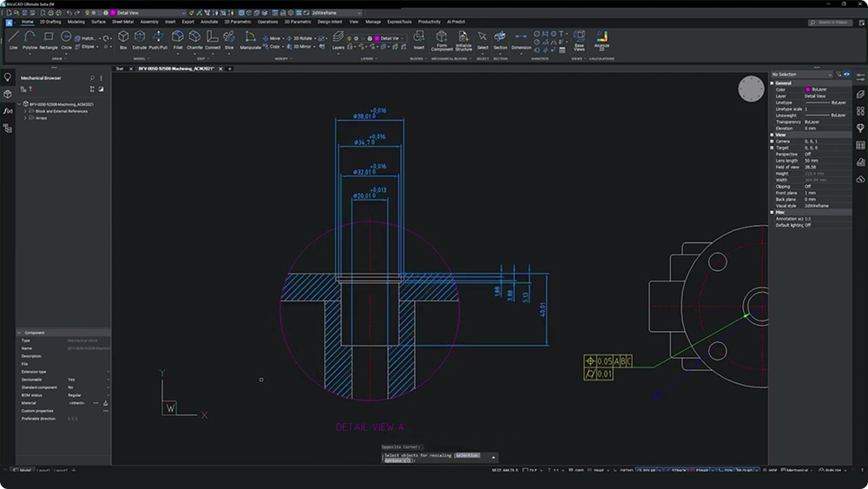Expand Block and External References node
868x489 pixels.
coord(25,111)
